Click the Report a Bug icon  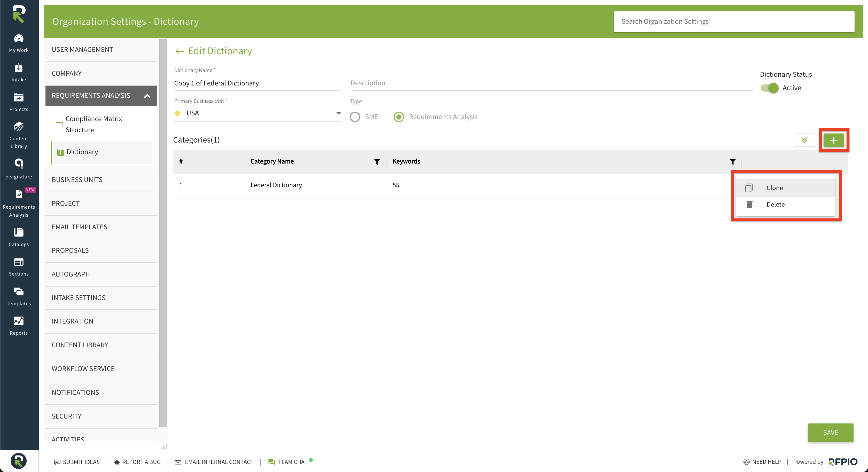(117, 462)
